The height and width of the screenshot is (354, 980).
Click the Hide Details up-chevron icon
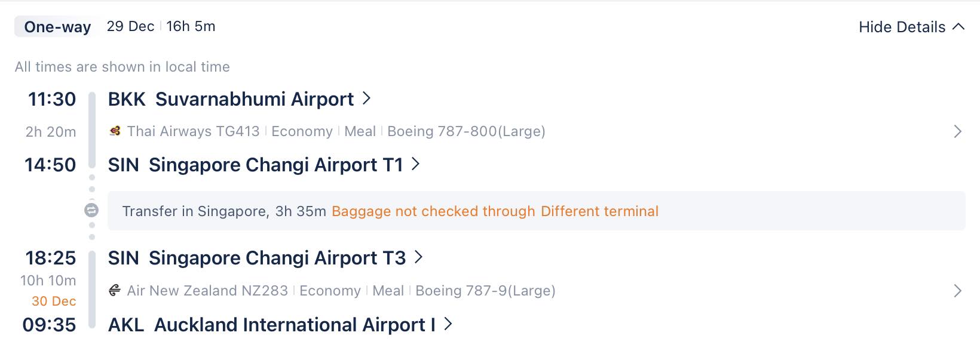958,26
